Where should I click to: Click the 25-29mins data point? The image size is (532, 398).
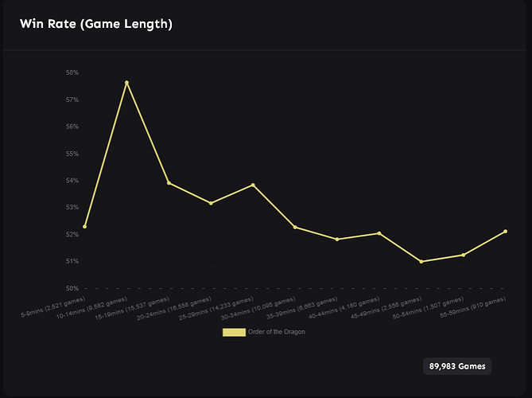click(x=253, y=185)
